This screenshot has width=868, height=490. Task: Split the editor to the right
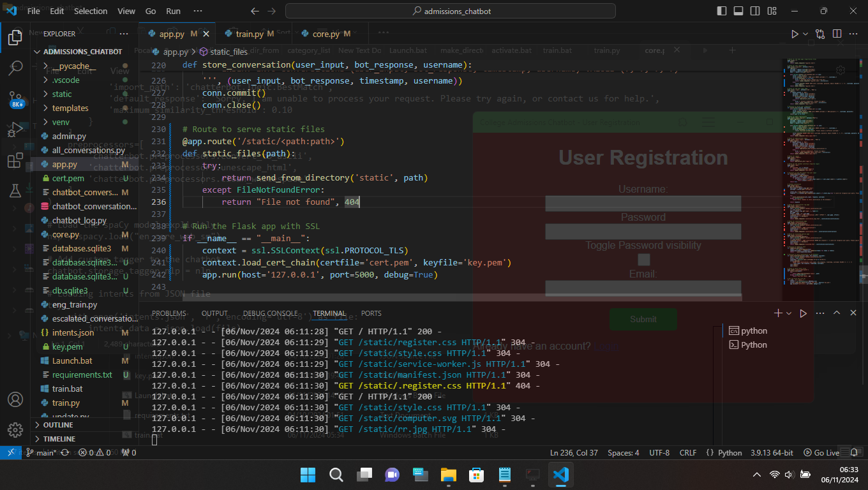[x=837, y=34]
